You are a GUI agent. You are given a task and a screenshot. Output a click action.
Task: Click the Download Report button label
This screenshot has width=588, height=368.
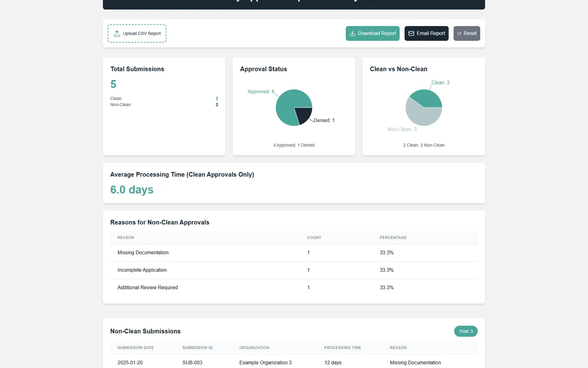click(377, 33)
